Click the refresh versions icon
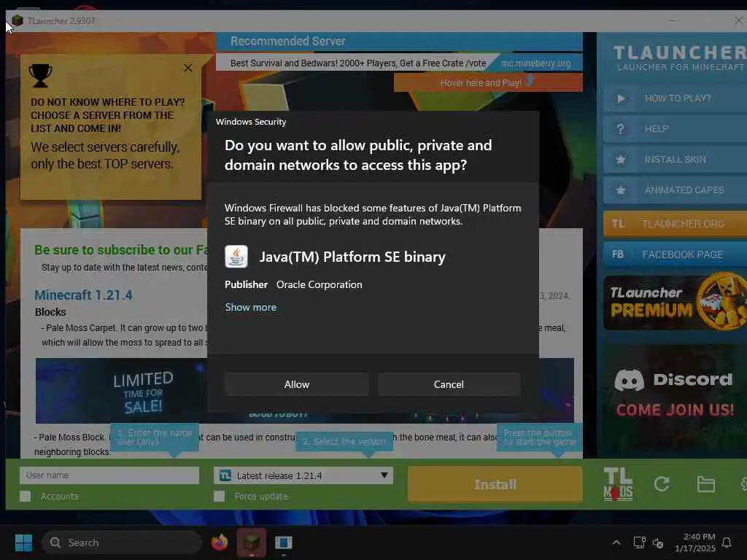This screenshot has width=747, height=560. coord(662,484)
